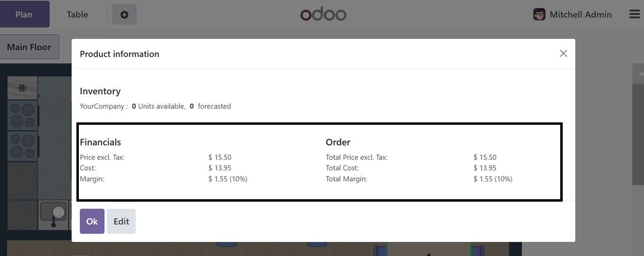The height and width of the screenshot is (256, 644).
Task: Click the odoo logo in header
Action: point(323,14)
